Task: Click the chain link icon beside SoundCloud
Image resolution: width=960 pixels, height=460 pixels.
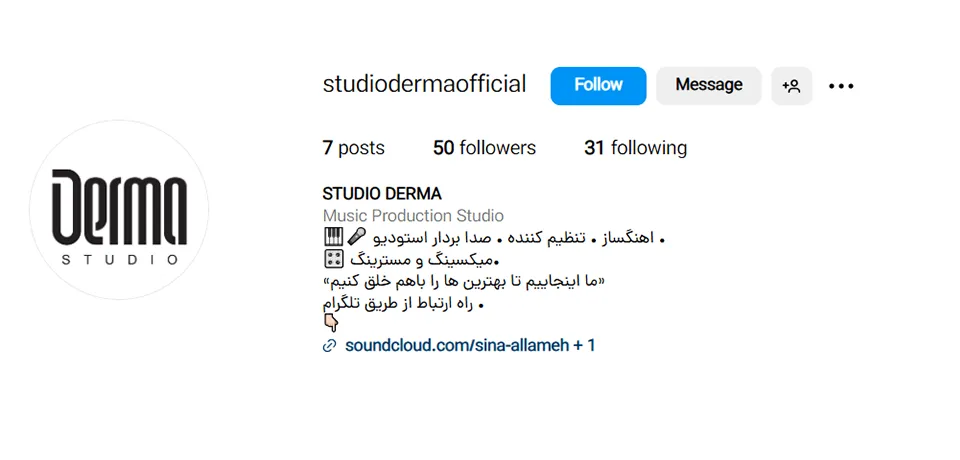Action: pyautogui.click(x=329, y=346)
